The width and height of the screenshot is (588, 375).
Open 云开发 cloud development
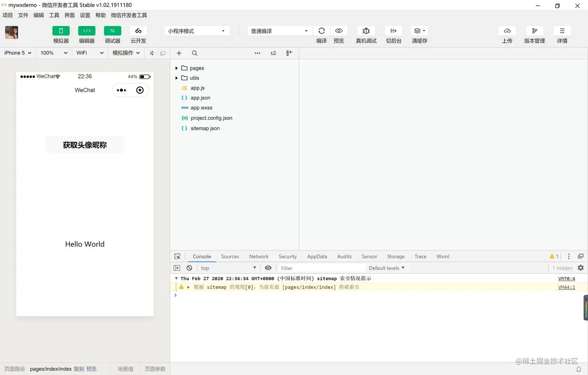(138, 31)
